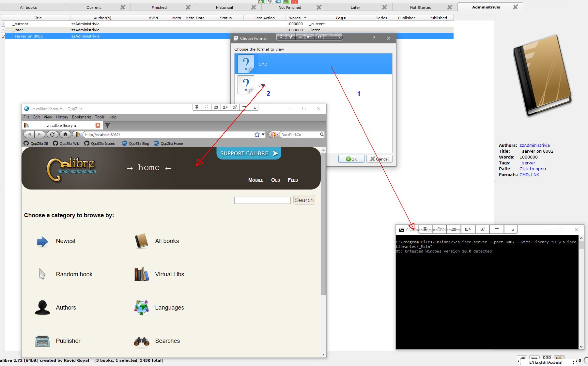Sort by the Tags column header
588x366 pixels.
[x=340, y=18]
